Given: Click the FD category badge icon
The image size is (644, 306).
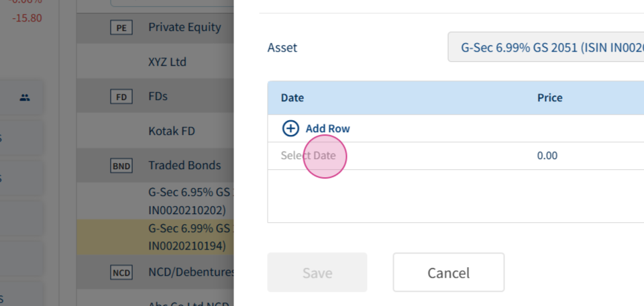Looking at the screenshot, I should coord(121,97).
